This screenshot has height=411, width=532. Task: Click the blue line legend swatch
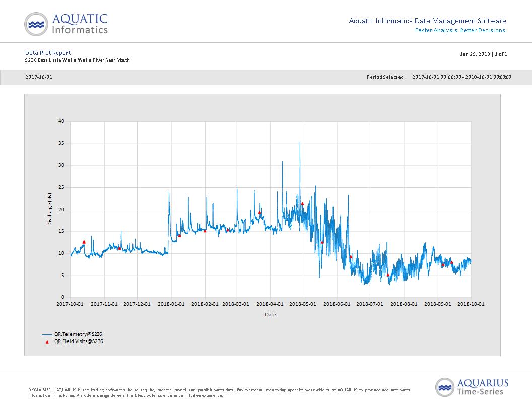(x=47, y=335)
